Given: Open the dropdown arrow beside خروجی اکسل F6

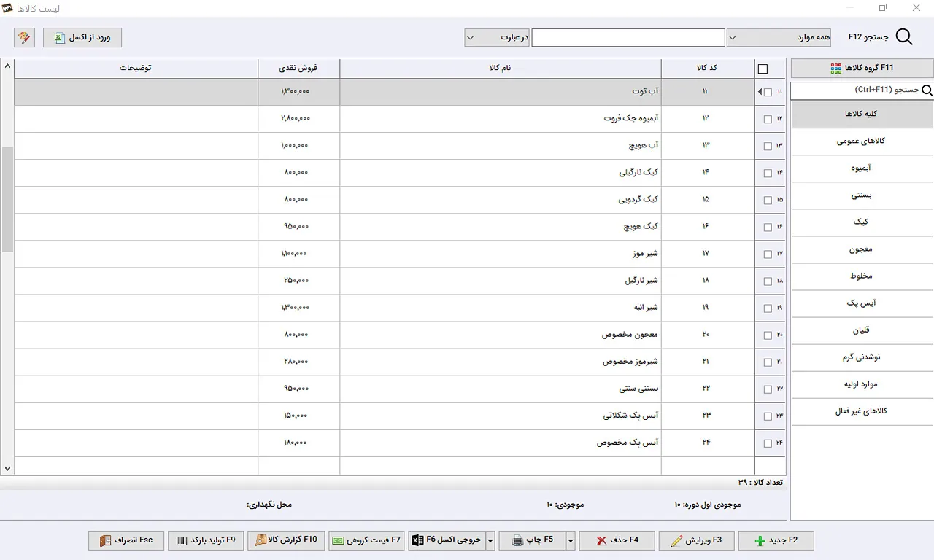Looking at the screenshot, I should tap(490, 540).
